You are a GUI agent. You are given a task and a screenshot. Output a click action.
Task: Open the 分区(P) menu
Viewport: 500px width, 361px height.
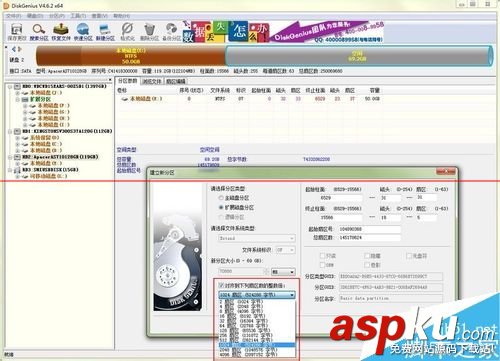click(57, 16)
